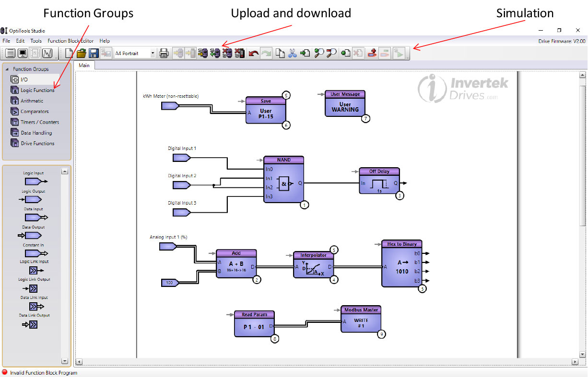The height and width of the screenshot is (377, 588).
Task: Pick the Data Output block from palette
Action: tap(30, 236)
